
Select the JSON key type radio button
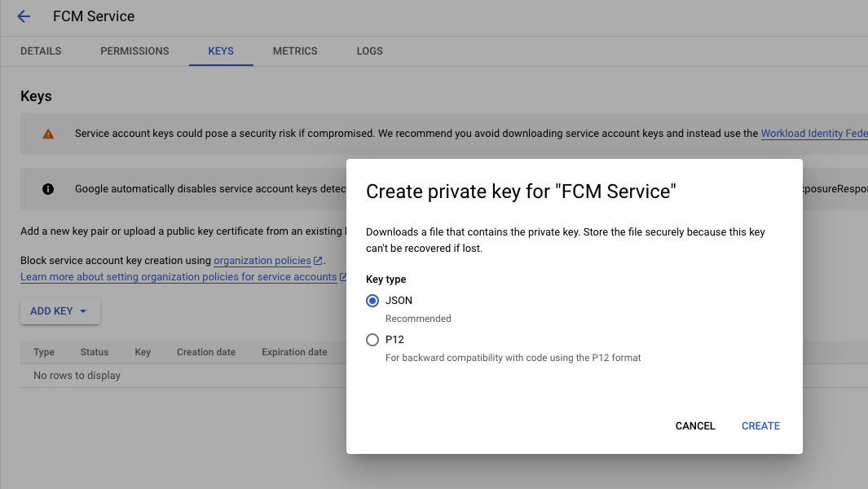pyautogui.click(x=372, y=301)
